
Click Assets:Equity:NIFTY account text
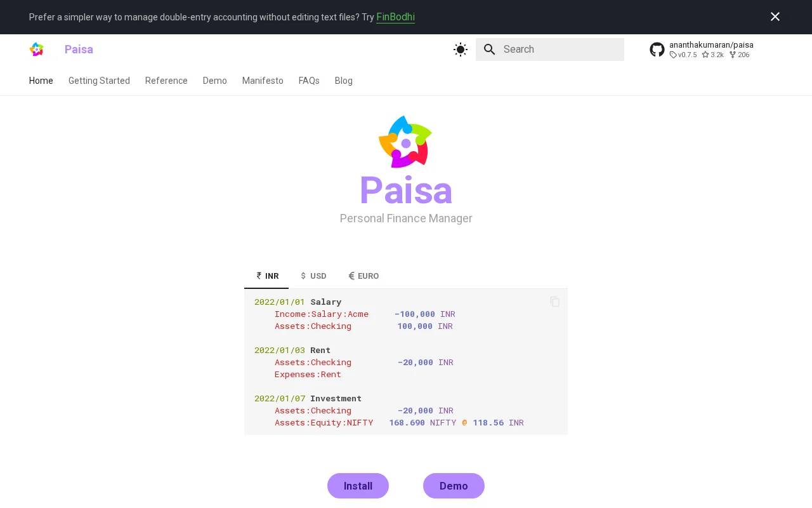click(324, 423)
